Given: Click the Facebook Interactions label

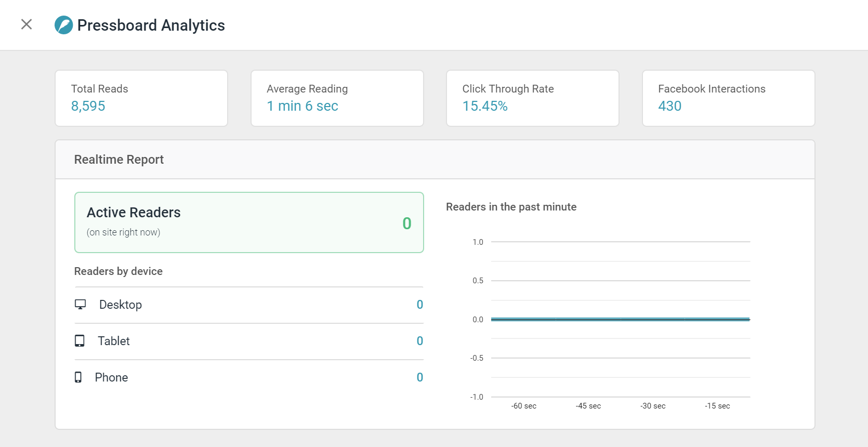Looking at the screenshot, I should click(712, 89).
